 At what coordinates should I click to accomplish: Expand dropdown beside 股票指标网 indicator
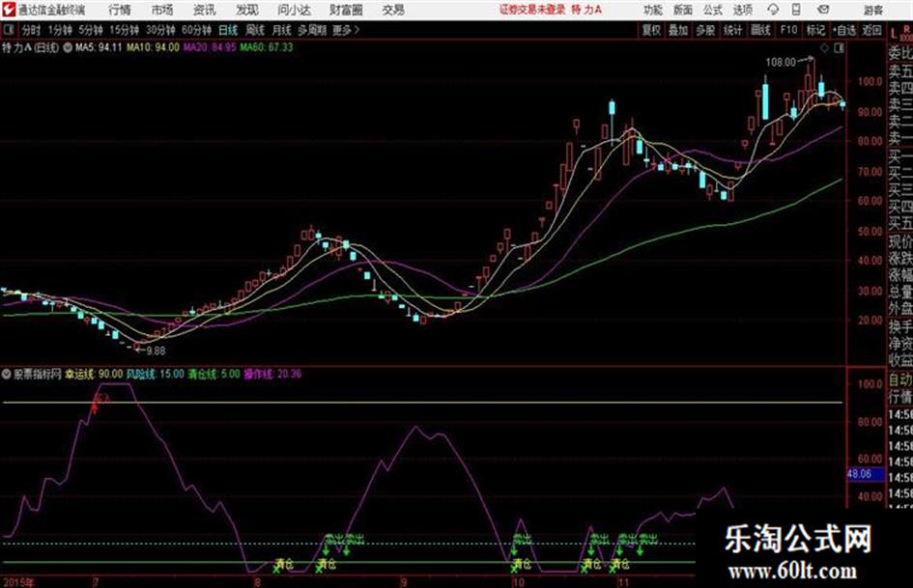tap(7, 374)
